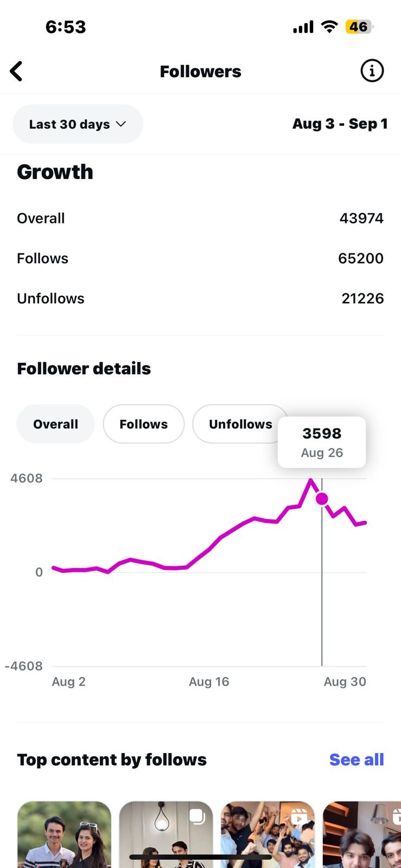Tap the 3598 Aug 26 tooltip
Image resolution: width=401 pixels, height=868 pixels.
click(322, 442)
